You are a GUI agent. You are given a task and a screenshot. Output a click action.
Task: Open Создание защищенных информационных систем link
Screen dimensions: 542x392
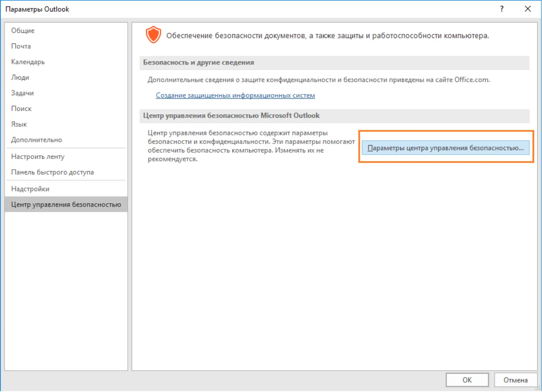[235, 95]
